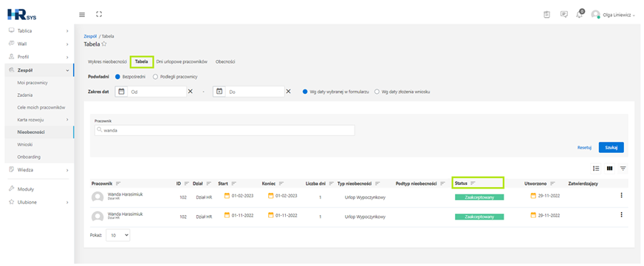Click the Szukaj search button

coord(612,147)
